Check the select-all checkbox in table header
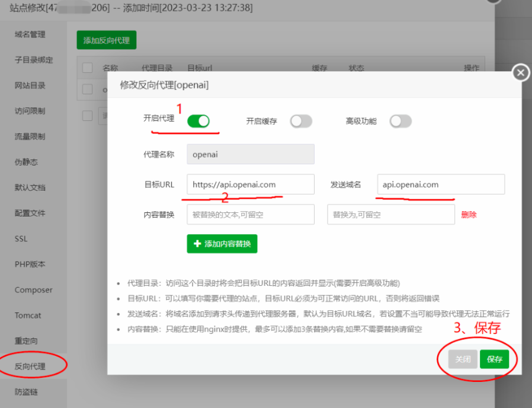This screenshot has width=532, height=408. 87,68
